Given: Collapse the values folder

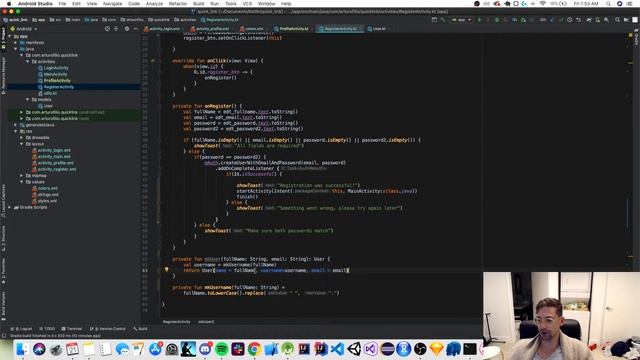Looking at the screenshot, I should click(22, 182).
